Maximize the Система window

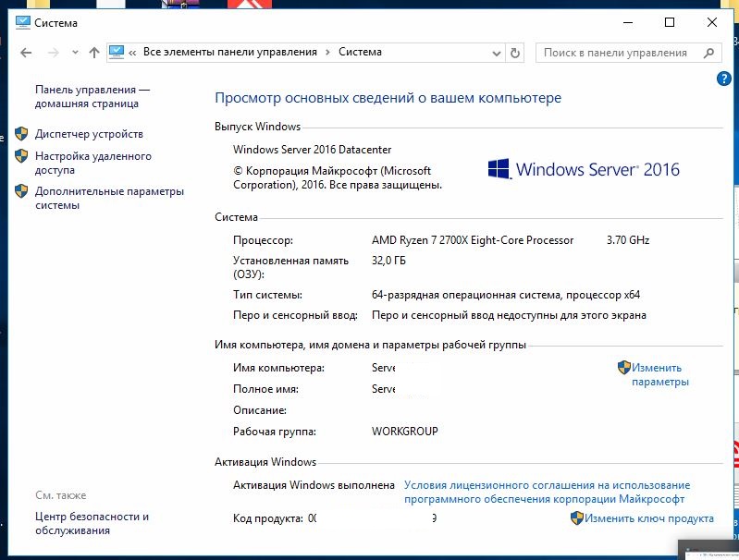pyautogui.click(x=670, y=22)
